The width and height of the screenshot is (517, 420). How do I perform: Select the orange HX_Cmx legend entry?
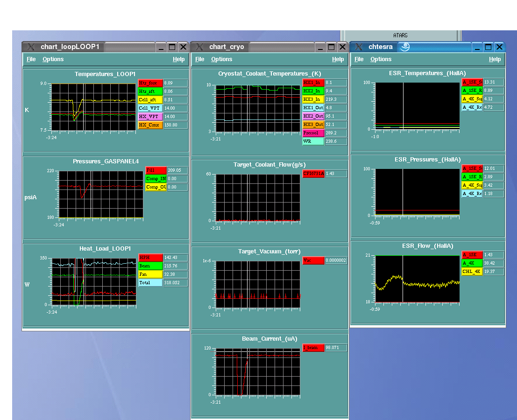click(150, 125)
